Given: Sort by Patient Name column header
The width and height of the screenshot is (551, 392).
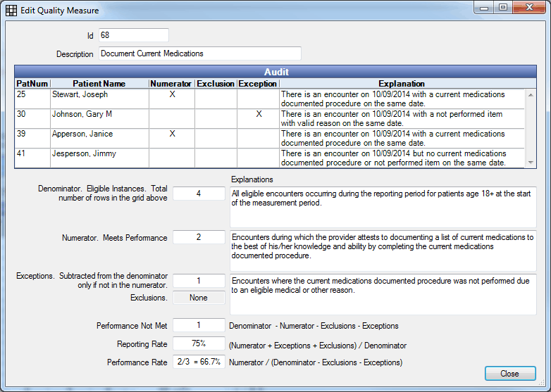Looking at the screenshot, I should click(99, 84).
